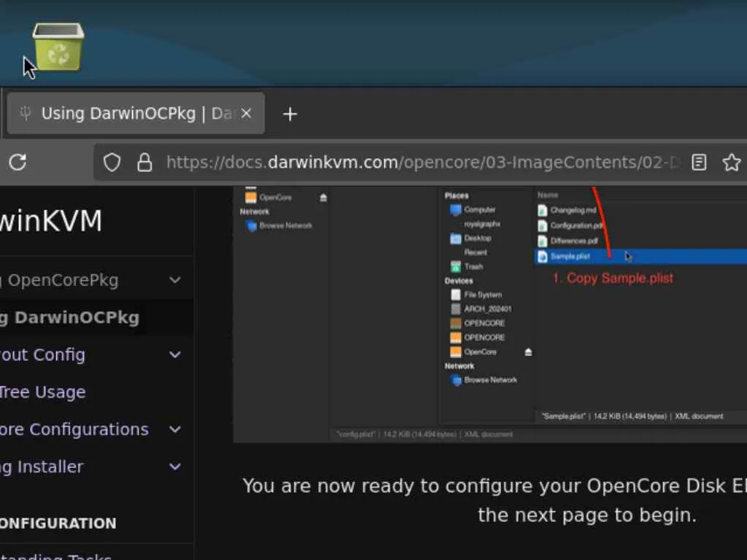Bookmark this page with the star icon
Image resolution: width=747 pixels, height=560 pixels.
click(x=731, y=163)
